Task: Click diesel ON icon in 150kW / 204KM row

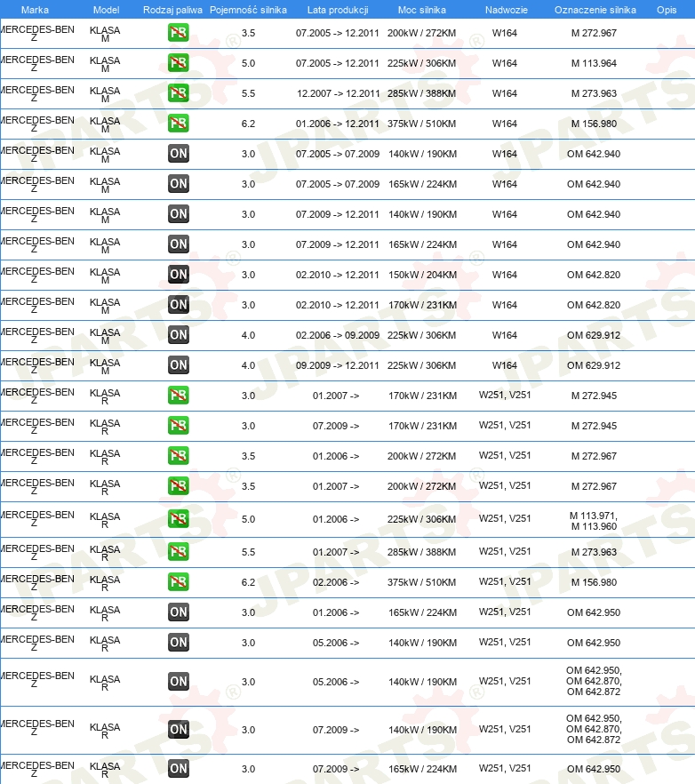Action: 179,274
